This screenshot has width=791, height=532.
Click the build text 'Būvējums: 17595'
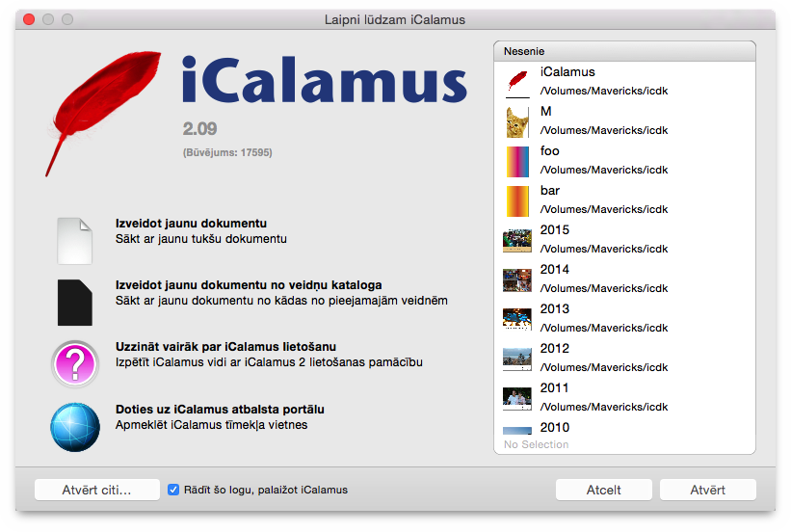click(227, 152)
